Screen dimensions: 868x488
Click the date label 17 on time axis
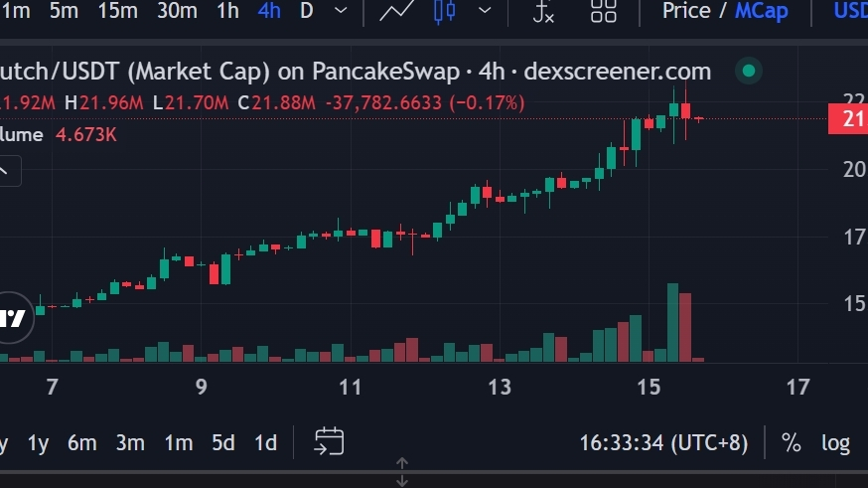click(797, 388)
